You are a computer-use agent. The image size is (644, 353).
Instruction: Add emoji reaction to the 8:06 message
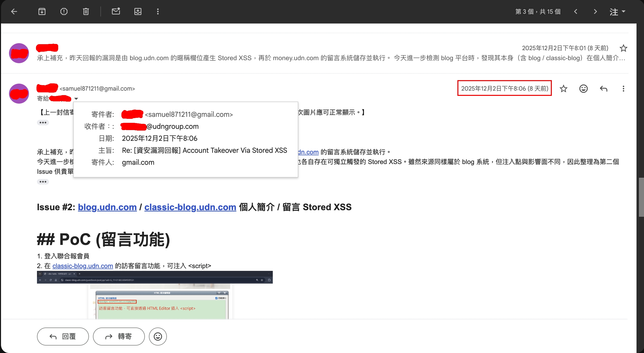coord(583,88)
